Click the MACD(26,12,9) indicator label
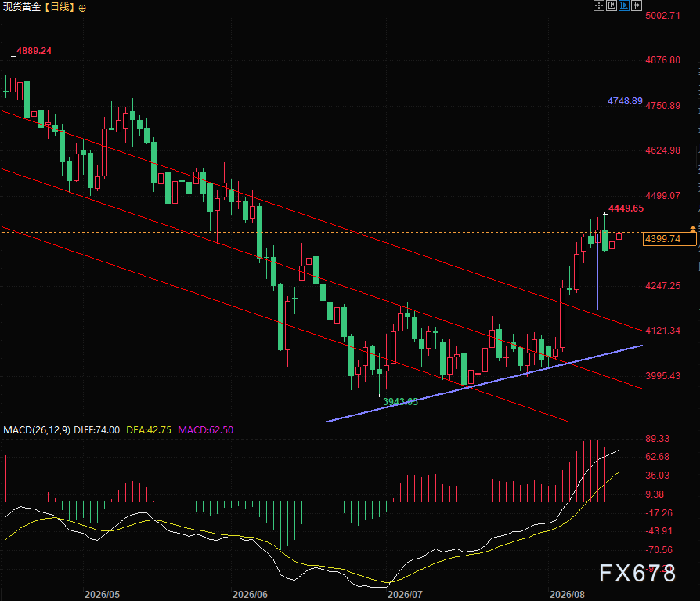The height and width of the screenshot is (601, 700). coord(37,430)
